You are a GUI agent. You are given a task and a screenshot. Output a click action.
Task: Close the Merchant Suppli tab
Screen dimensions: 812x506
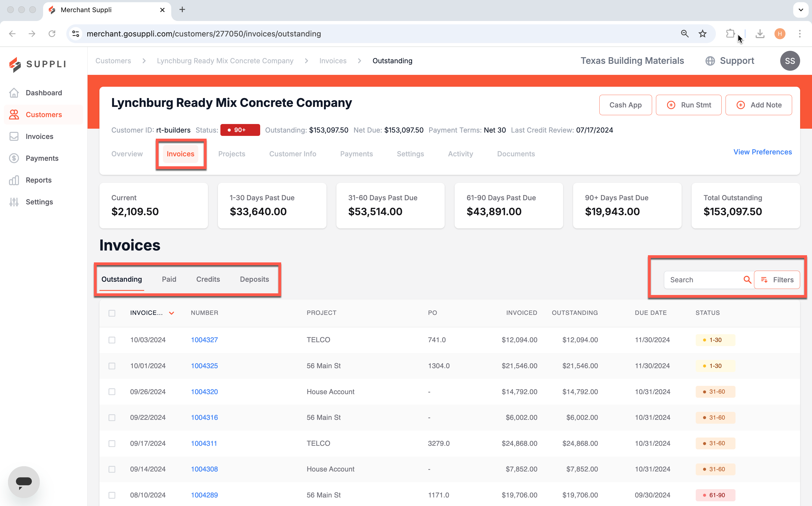(162, 10)
